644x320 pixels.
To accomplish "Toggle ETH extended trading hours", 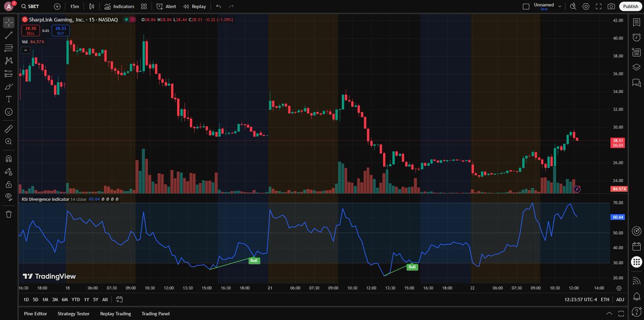I will coord(605,300).
